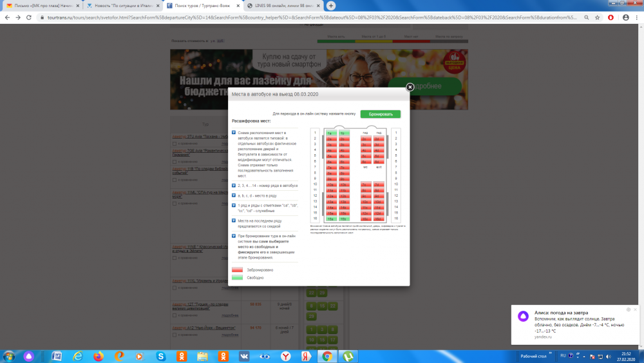Viewport: 644px width, 363px height.
Task: Click the red Забронировано legend swatch
Action: pos(237,270)
